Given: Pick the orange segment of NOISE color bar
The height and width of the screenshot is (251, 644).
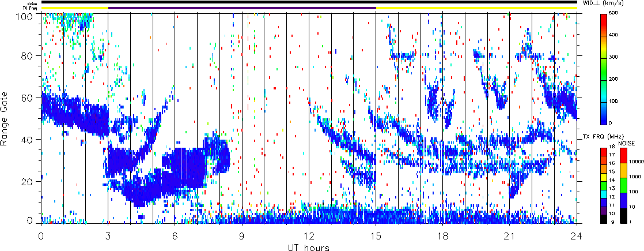Looking at the screenshot, I should coord(623,170).
